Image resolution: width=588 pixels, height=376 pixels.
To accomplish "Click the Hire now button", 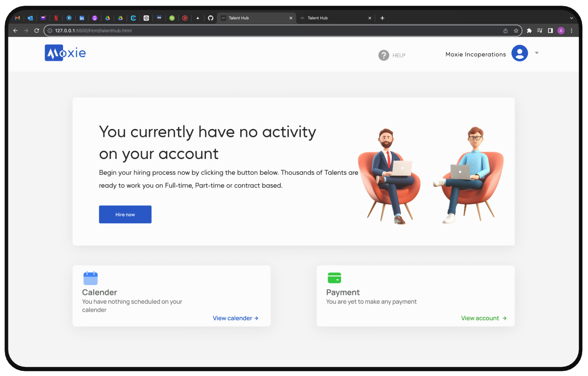I will (x=125, y=214).
